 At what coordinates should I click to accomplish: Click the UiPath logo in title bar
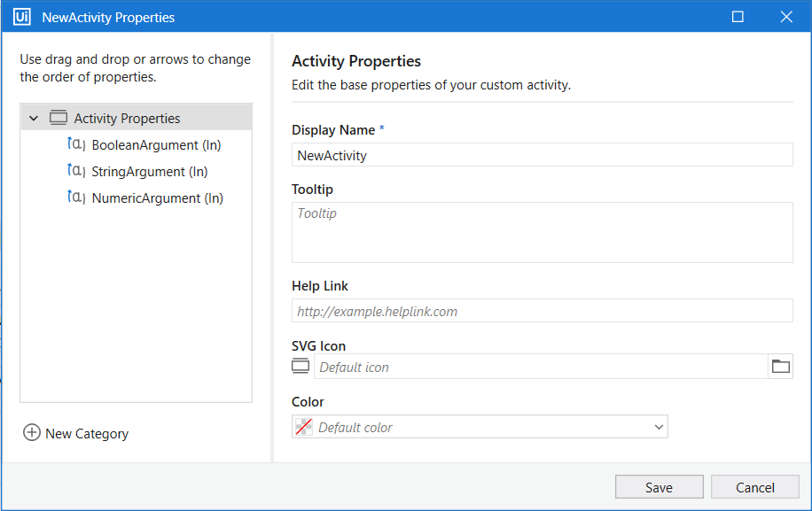pos(22,17)
